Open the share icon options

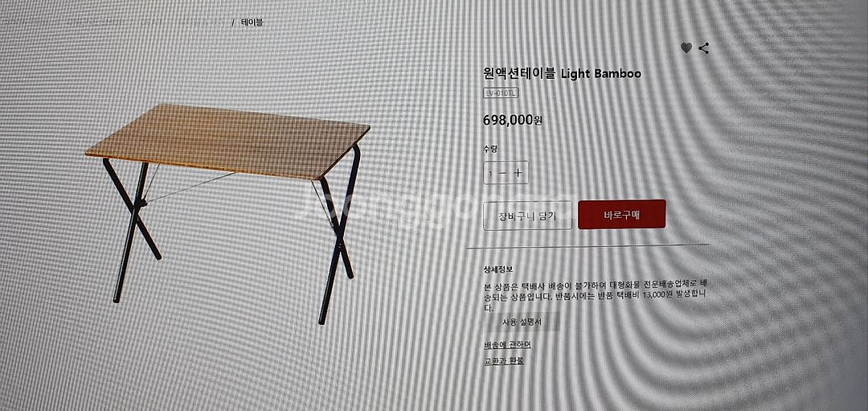pos(703,48)
